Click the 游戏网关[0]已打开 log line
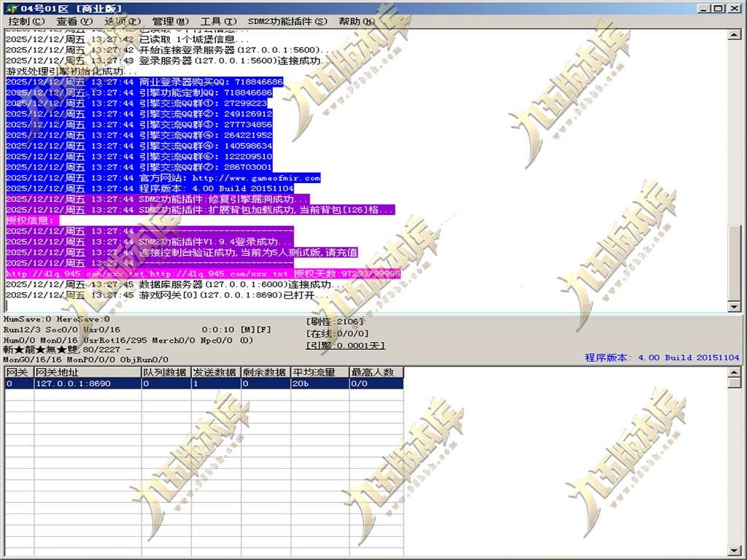This screenshot has width=747, height=560. (167, 295)
